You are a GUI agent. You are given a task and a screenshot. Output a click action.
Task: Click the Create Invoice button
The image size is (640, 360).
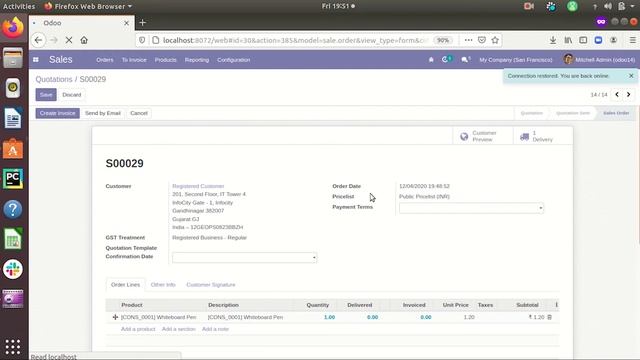58,113
